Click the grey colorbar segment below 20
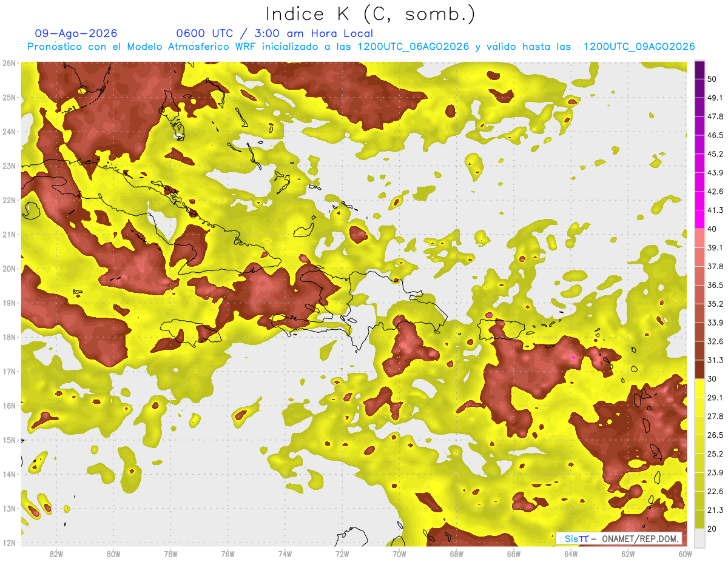The width and height of the screenshot is (728, 562). (699, 537)
